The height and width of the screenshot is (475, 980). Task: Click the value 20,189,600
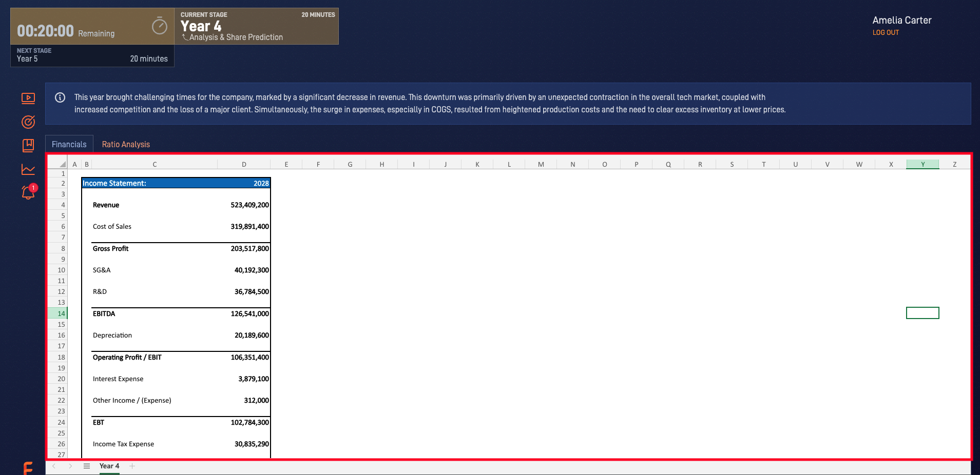pyautogui.click(x=252, y=335)
